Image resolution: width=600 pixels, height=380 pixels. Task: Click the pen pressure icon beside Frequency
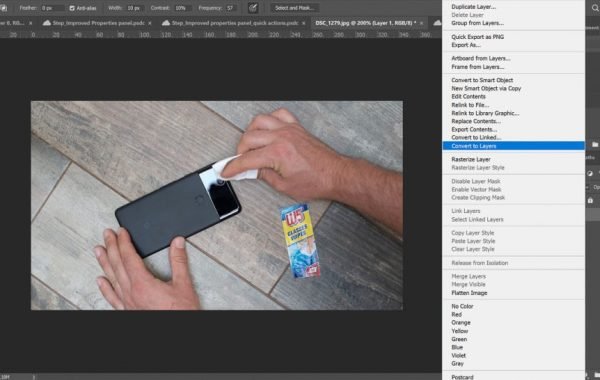[253, 8]
